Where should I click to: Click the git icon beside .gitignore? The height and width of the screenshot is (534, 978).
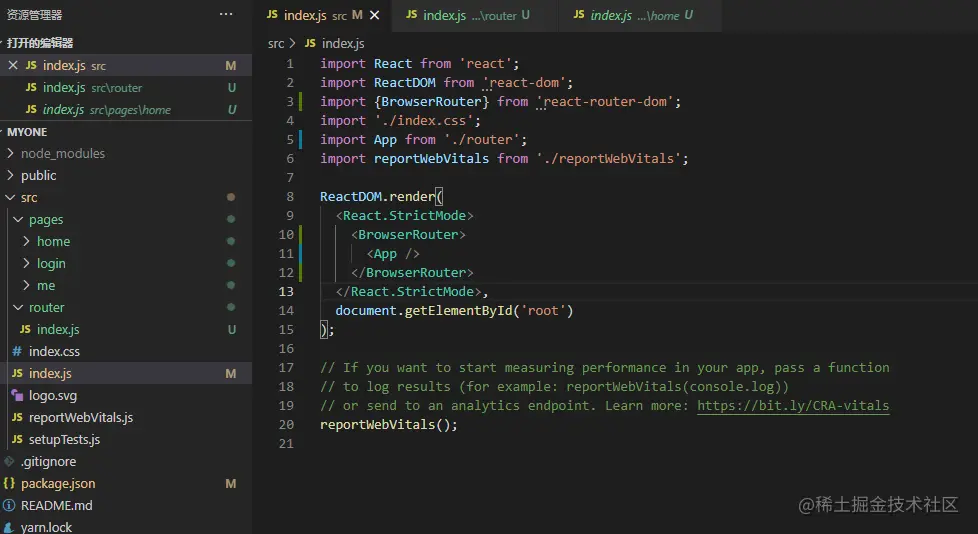pyautogui.click(x=9, y=462)
